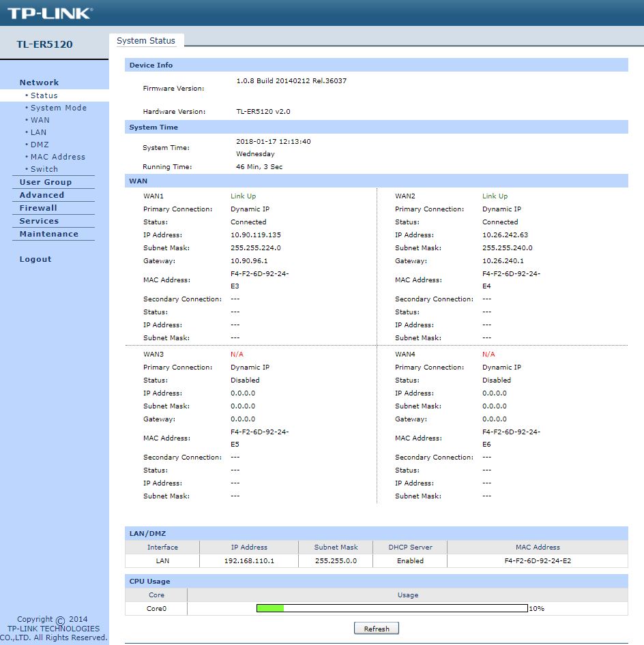Expand the Firewall menu

38,208
